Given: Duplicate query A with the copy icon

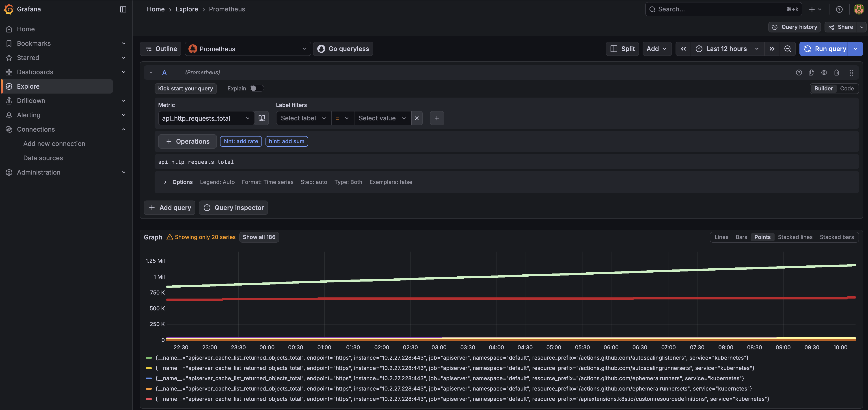Looking at the screenshot, I should tap(811, 72).
